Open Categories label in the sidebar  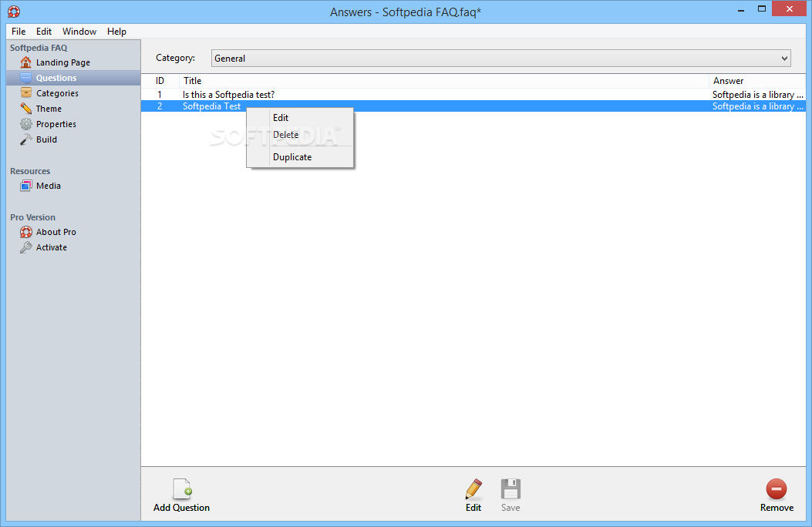[58, 93]
